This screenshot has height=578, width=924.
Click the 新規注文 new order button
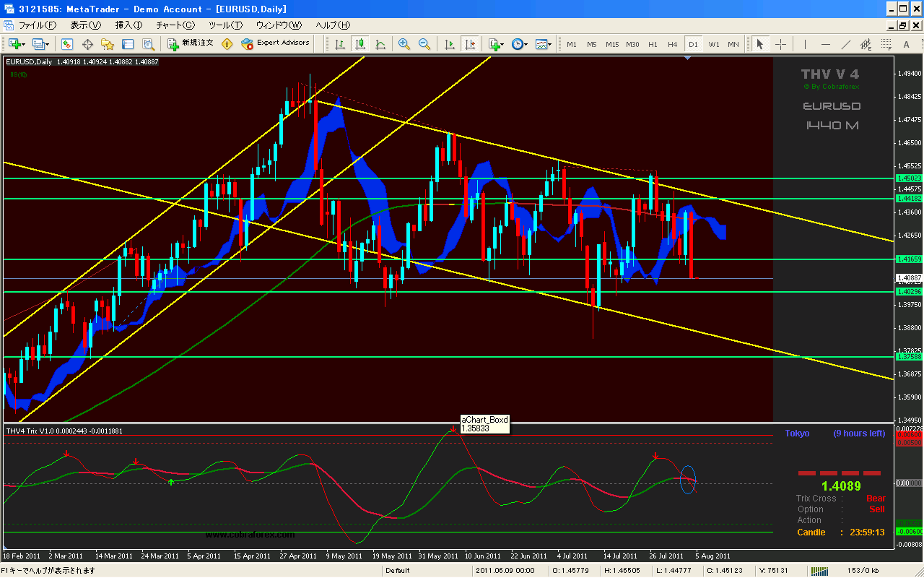tap(191, 43)
